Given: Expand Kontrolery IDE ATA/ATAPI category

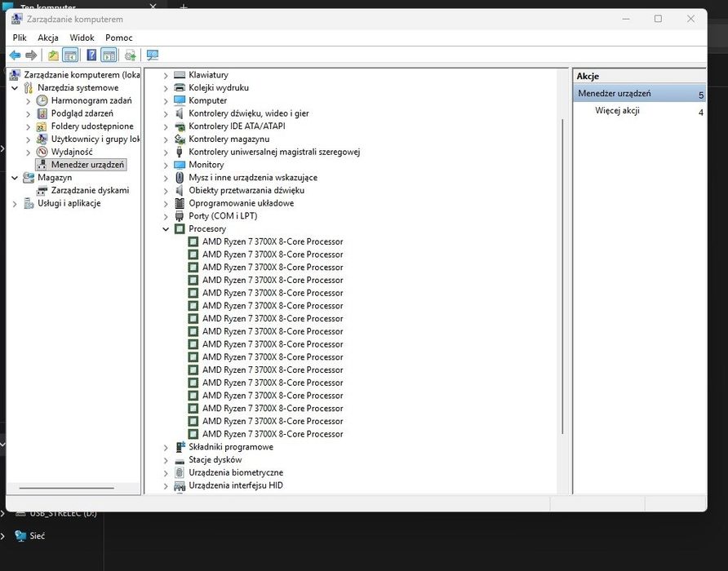Looking at the screenshot, I should click(x=166, y=126).
